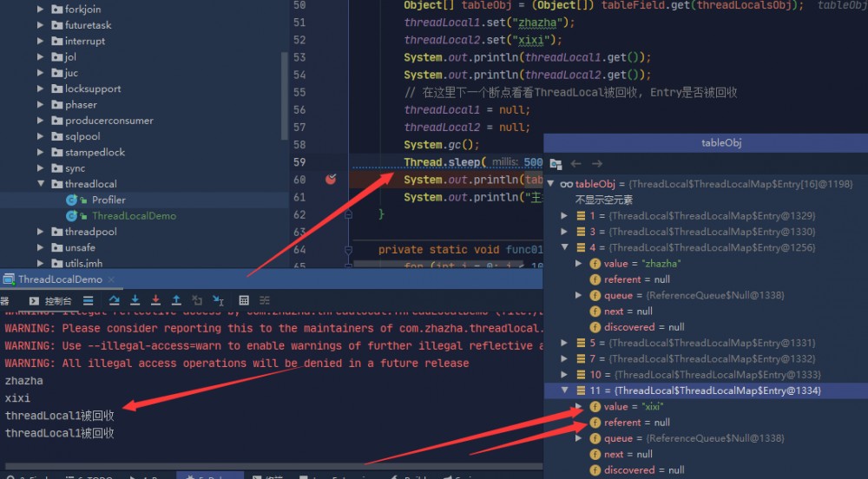The image size is (868, 479).
Task: Select the unsafe folder
Action: point(80,247)
